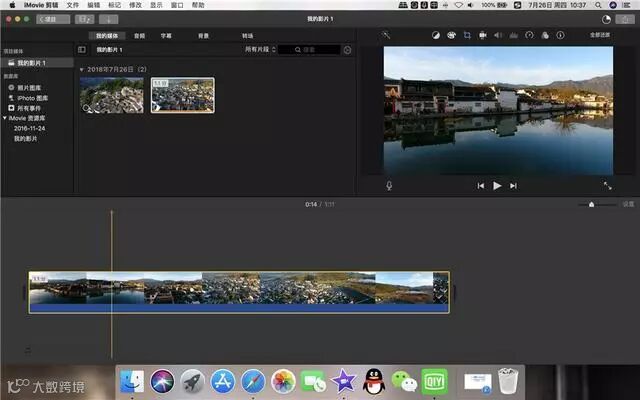Open the stabilization camera tool
The height and width of the screenshot is (400, 640).
point(482,34)
